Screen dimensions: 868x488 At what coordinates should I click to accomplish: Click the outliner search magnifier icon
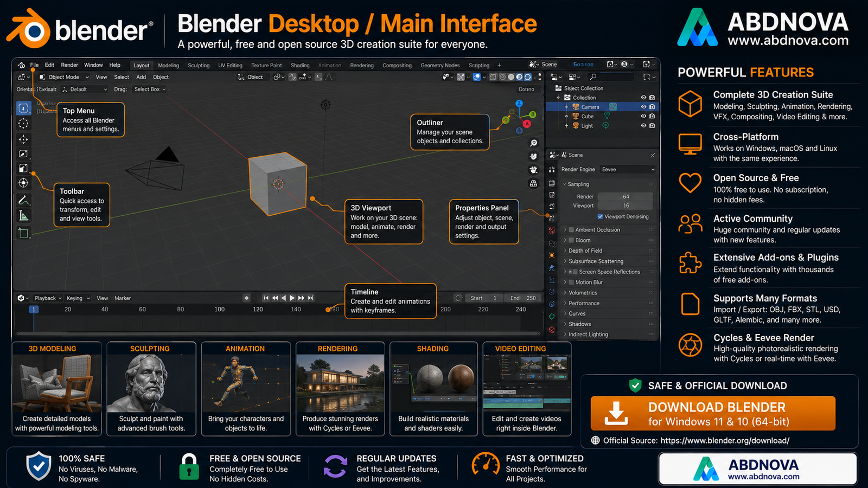pos(593,77)
